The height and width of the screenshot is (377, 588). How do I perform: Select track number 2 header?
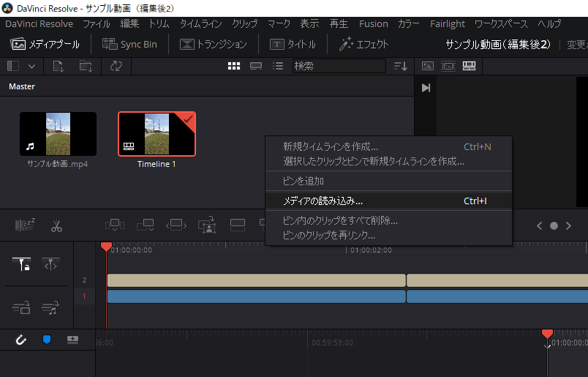point(84,280)
